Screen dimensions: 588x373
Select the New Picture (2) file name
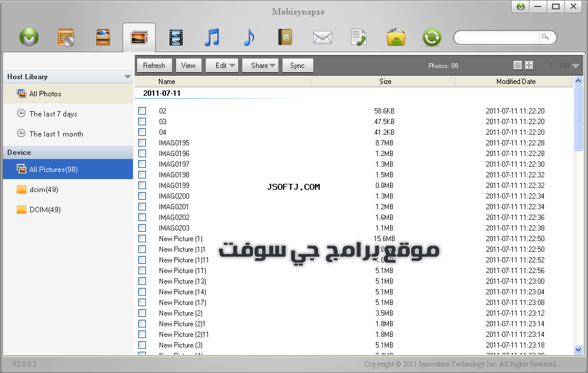tap(181, 313)
